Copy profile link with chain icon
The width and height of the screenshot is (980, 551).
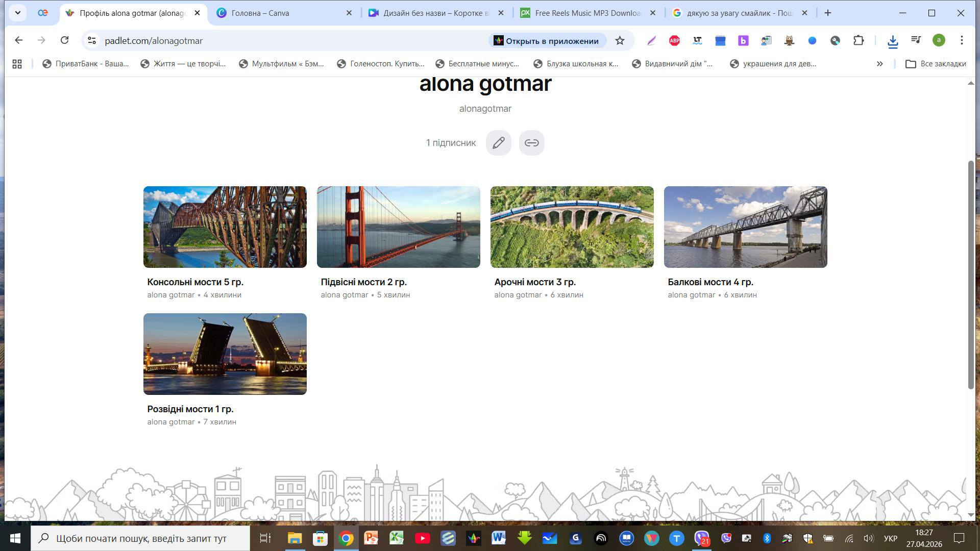(x=531, y=143)
